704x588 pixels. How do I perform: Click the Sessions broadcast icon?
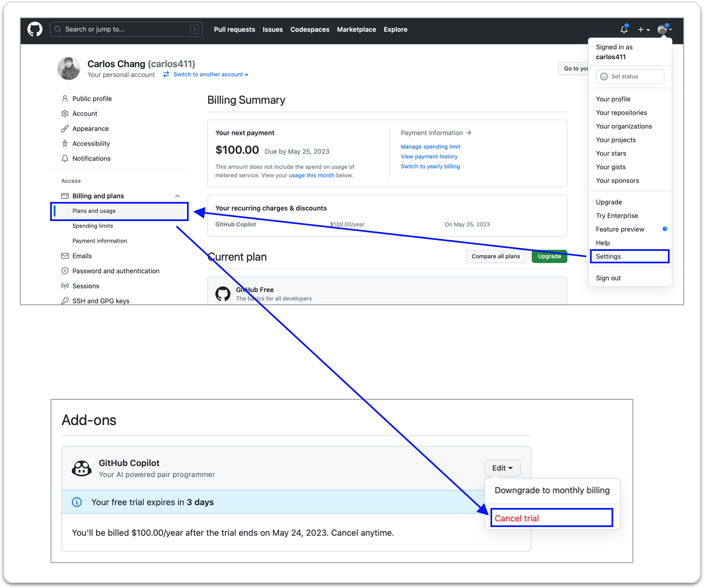pyautogui.click(x=65, y=286)
